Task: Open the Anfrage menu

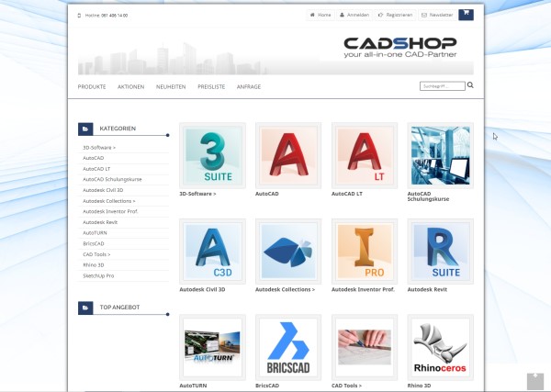Action: [x=249, y=87]
